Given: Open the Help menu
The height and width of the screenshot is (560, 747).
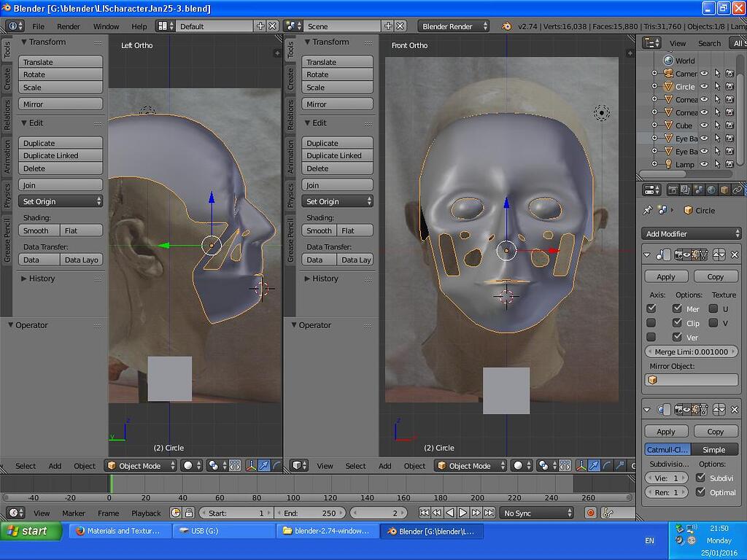Looking at the screenshot, I should 139,26.
